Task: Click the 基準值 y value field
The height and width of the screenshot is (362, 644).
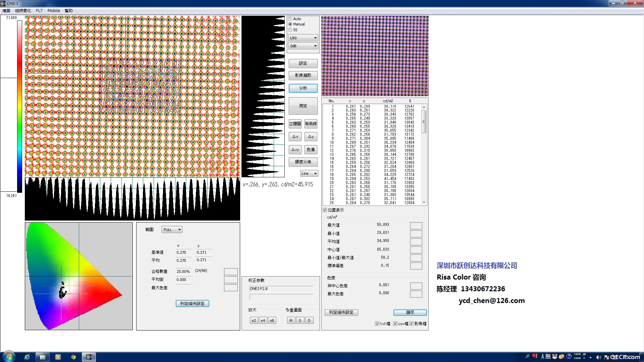Action: coord(204,252)
